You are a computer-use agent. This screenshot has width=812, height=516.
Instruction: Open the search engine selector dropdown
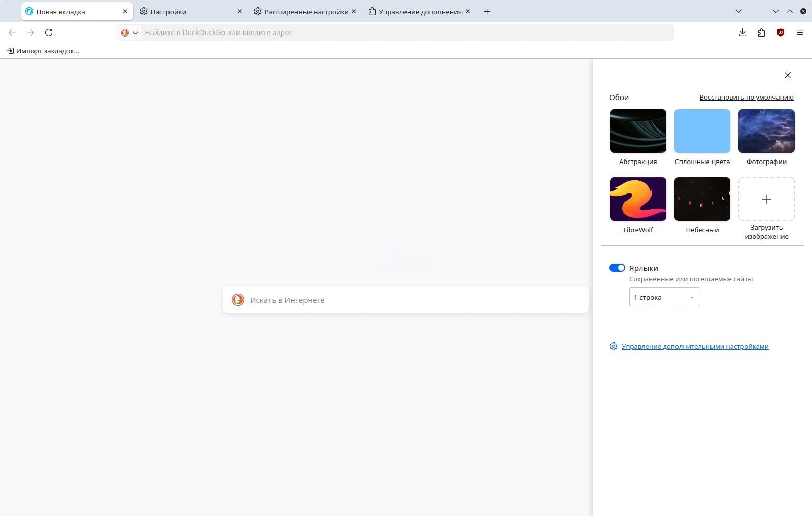point(129,33)
